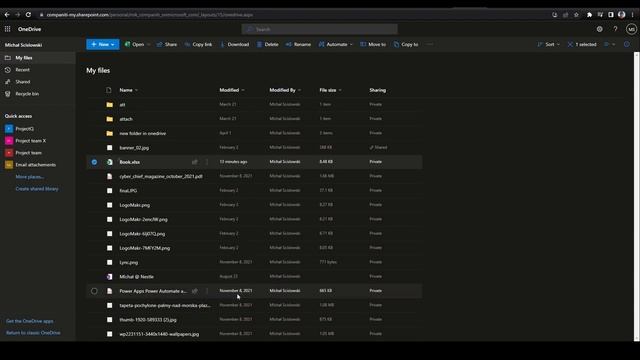Open the account profile avatar in OneDrive header
The width and height of the screenshot is (640, 360).
tap(631, 29)
